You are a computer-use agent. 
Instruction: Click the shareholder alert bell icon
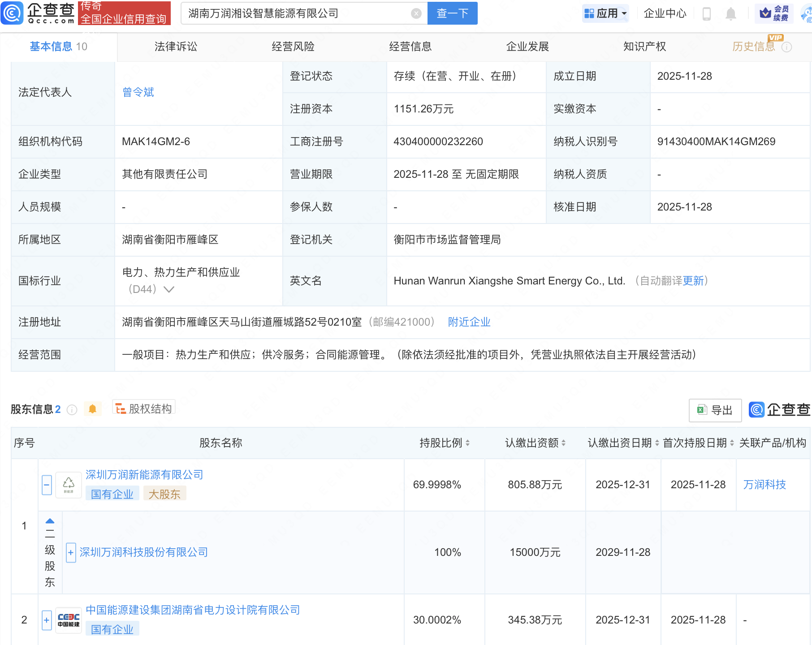93,409
